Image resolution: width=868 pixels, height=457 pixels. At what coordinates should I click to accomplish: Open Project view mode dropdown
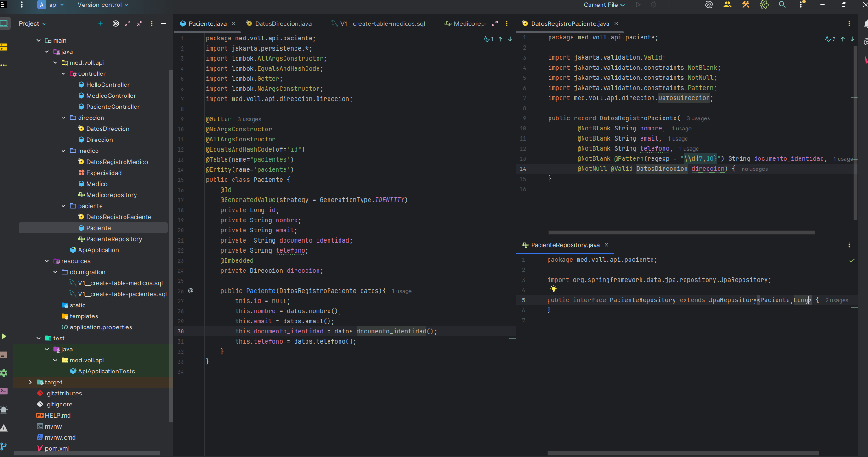(x=32, y=23)
